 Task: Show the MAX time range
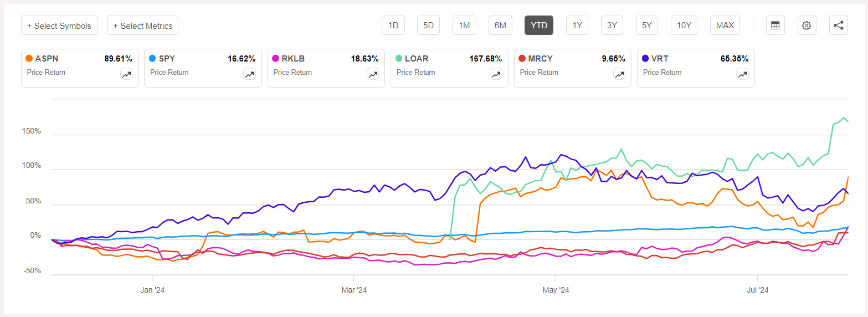725,25
